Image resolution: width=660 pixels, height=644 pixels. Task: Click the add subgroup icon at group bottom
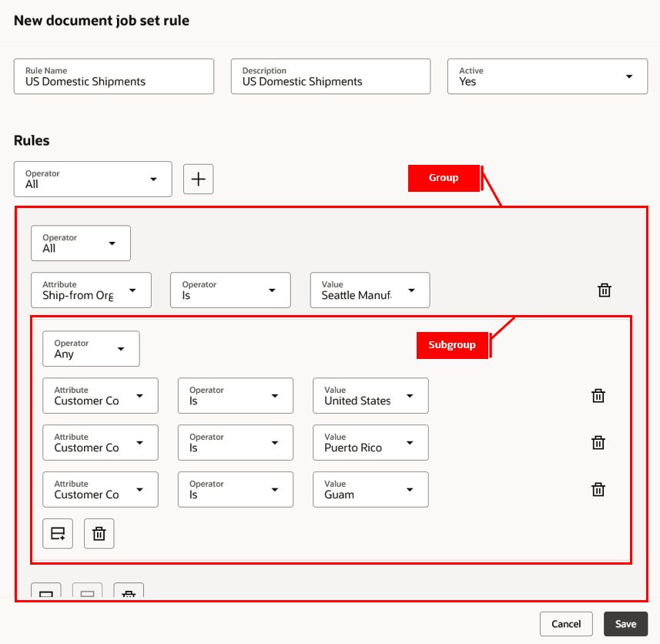click(x=87, y=592)
